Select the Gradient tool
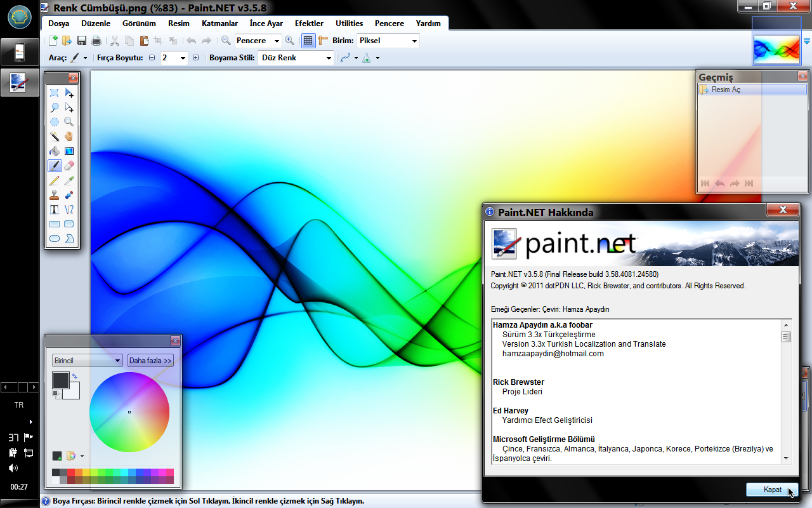This screenshot has height=508, width=812. tap(69, 151)
